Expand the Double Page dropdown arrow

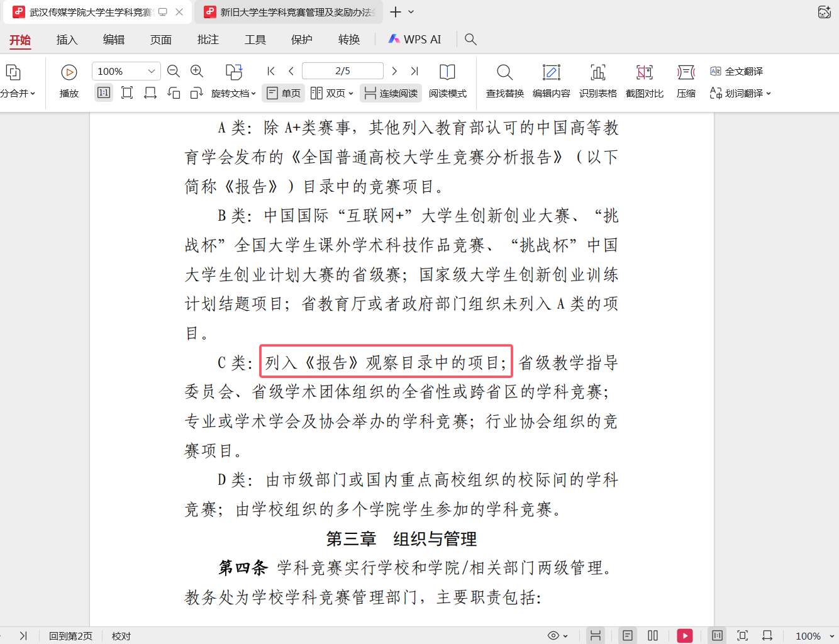pyautogui.click(x=351, y=94)
